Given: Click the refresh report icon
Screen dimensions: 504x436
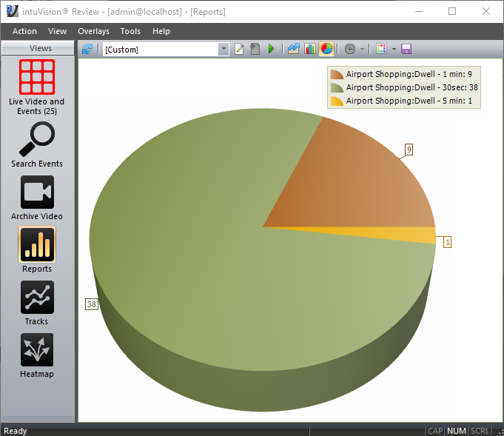Looking at the screenshot, I should 87,49.
